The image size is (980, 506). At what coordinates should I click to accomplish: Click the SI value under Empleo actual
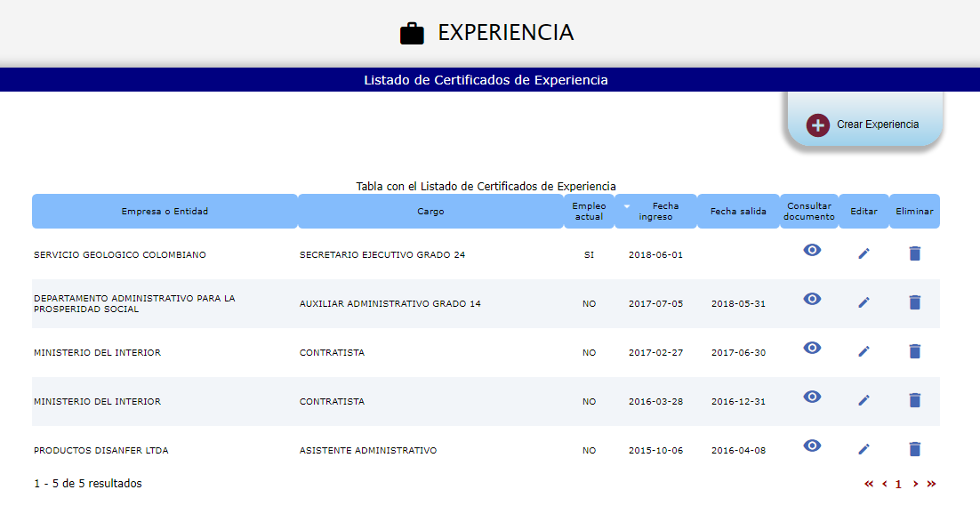[589, 255]
